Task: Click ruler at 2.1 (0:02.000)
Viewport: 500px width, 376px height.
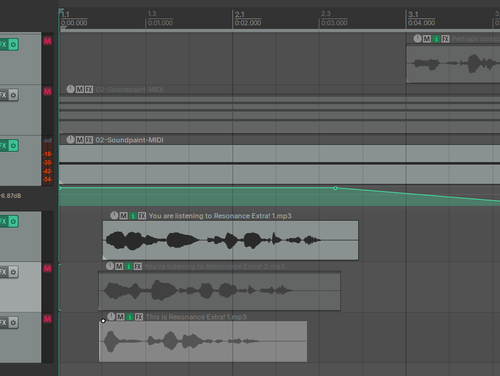Action: click(x=248, y=19)
